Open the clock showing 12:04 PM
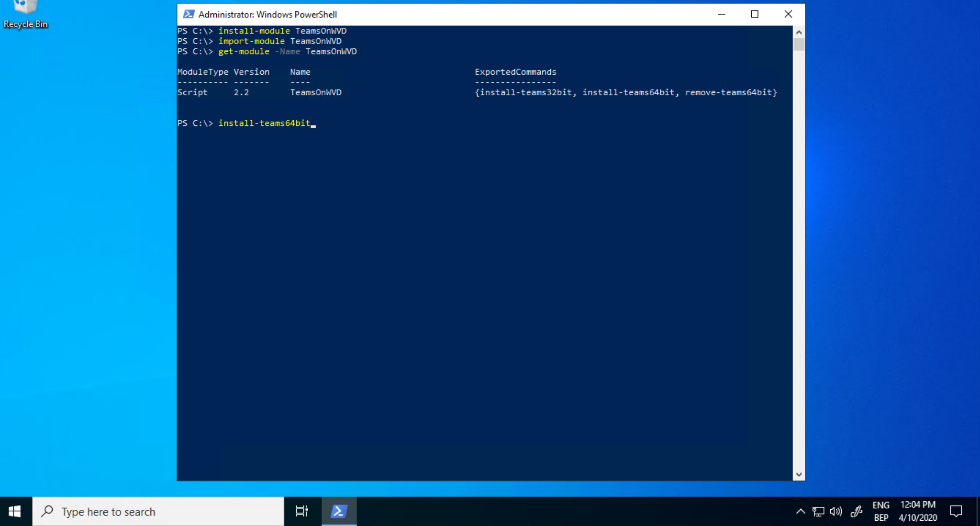 [917, 504]
